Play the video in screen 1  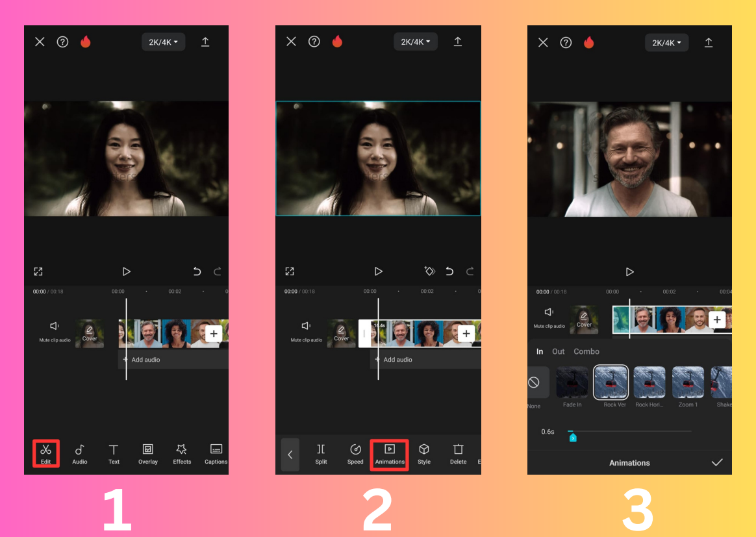tap(126, 271)
